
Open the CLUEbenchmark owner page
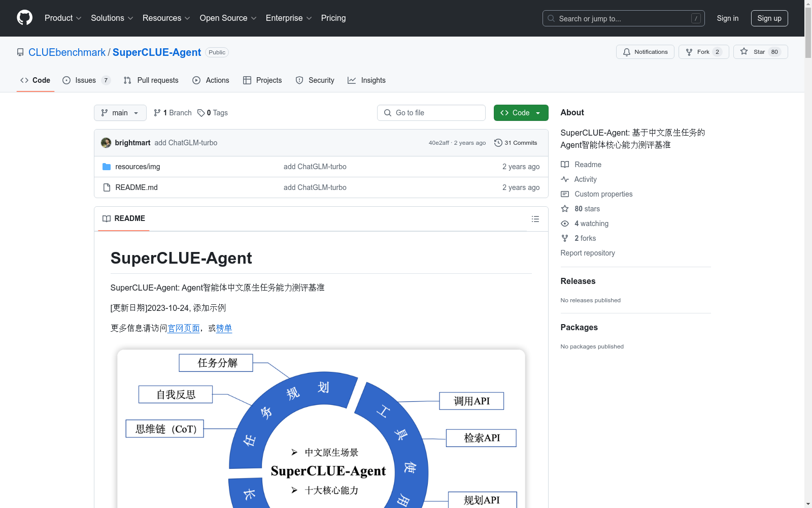click(67, 52)
